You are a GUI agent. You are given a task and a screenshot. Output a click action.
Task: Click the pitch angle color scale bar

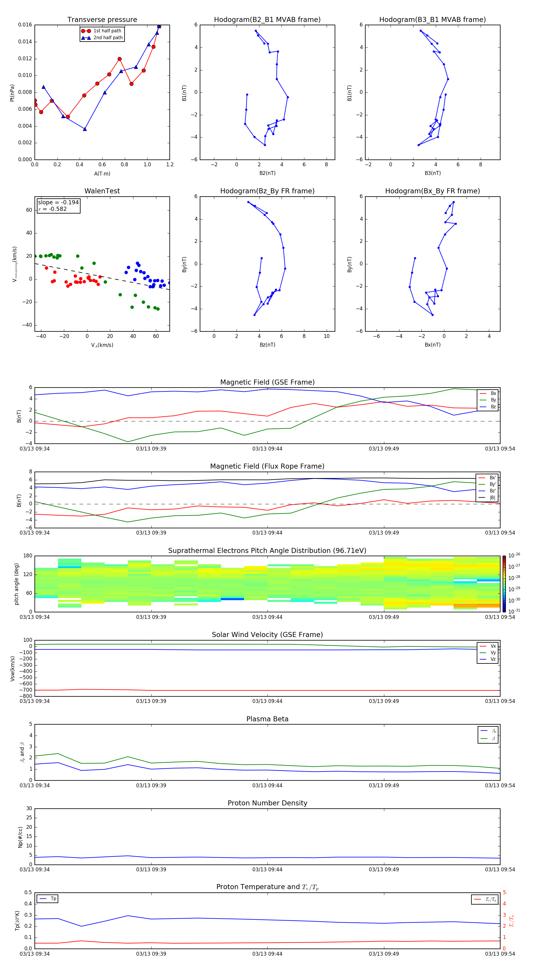(504, 584)
